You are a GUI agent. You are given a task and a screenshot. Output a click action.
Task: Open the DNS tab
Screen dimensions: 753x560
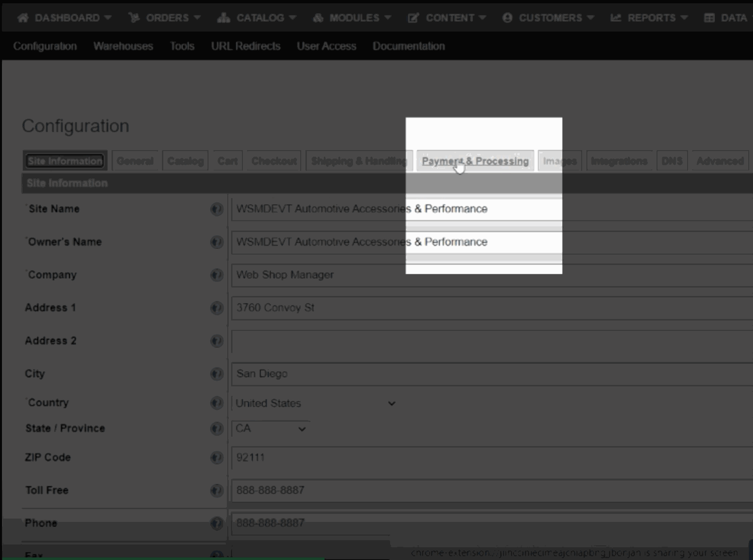[672, 161]
